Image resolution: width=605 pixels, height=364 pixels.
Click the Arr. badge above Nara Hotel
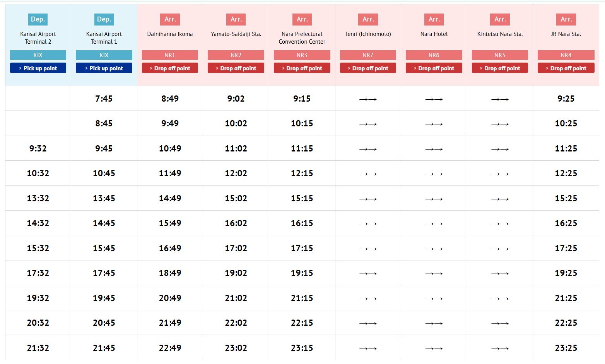click(434, 19)
